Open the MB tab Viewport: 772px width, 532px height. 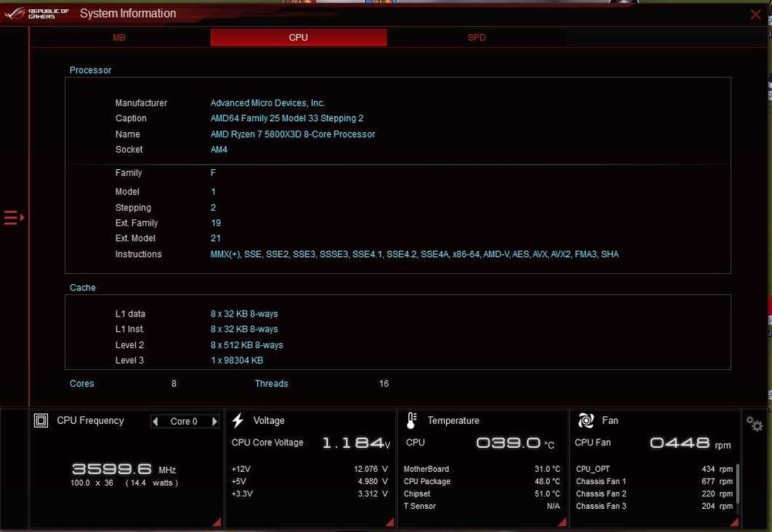coord(119,37)
